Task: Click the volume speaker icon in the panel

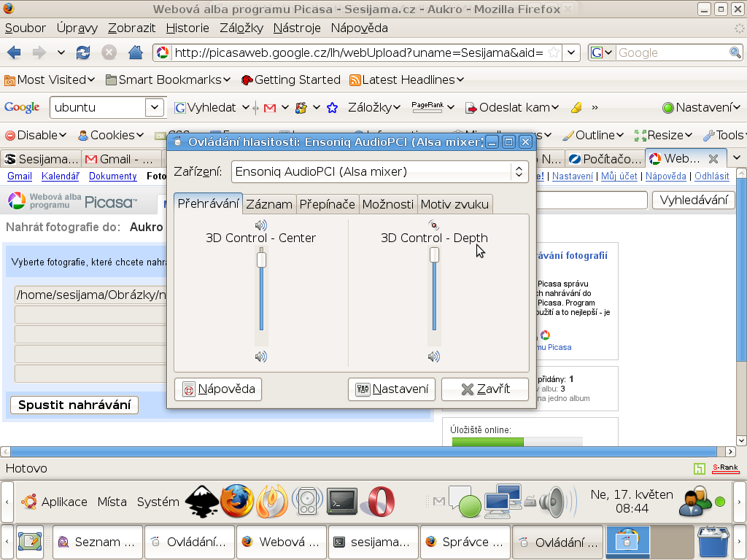Action: coord(557,502)
